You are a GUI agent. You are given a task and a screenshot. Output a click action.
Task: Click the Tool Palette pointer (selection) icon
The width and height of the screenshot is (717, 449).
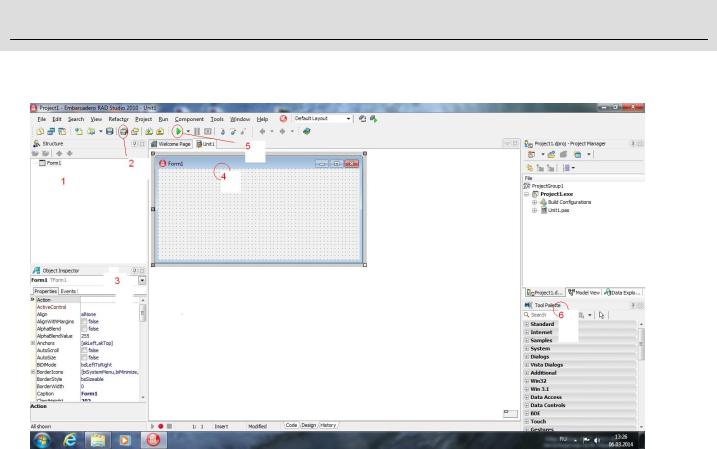601,315
